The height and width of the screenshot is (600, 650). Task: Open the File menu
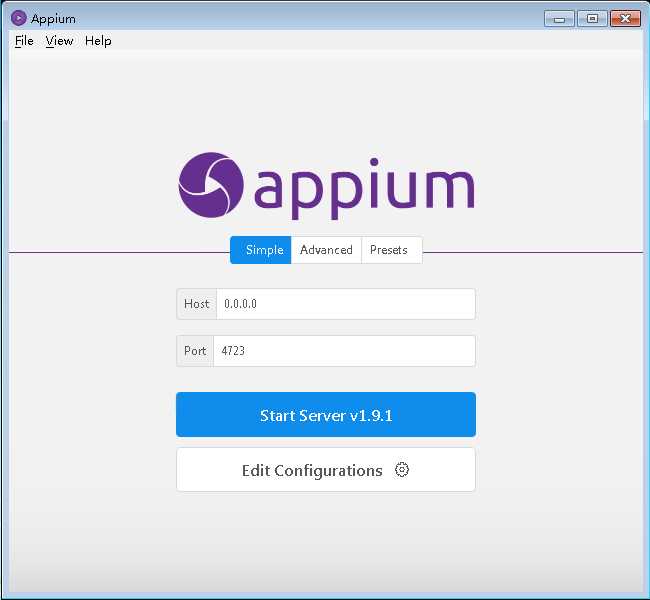[24, 41]
